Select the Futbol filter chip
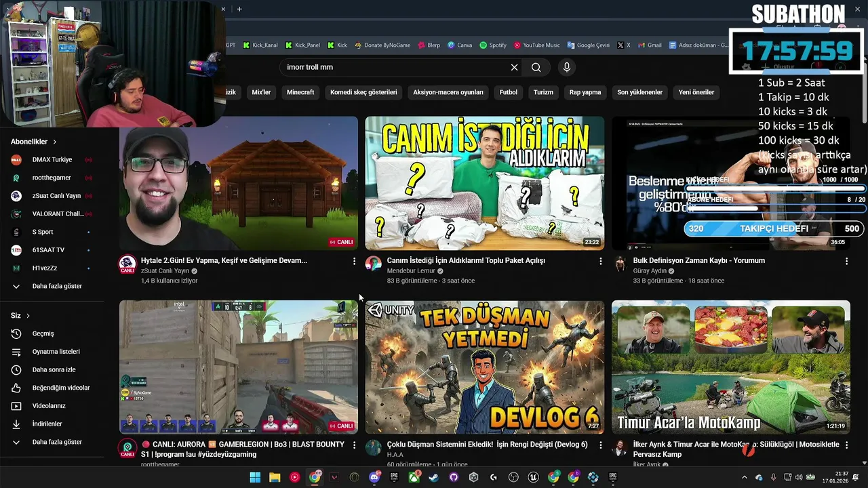Screen dimensions: 868x488 pos(509,92)
